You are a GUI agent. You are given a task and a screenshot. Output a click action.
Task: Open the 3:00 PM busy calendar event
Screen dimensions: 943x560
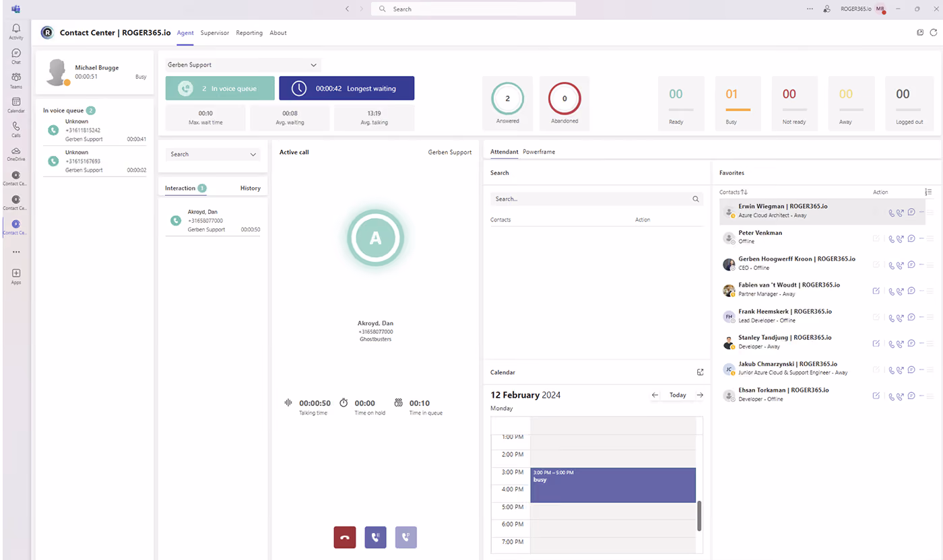point(613,485)
